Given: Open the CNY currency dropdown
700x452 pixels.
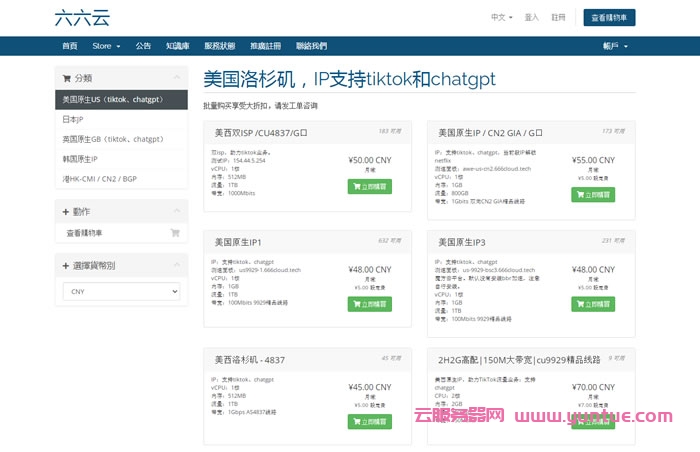Looking at the screenshot, I should tap(121, 291).
